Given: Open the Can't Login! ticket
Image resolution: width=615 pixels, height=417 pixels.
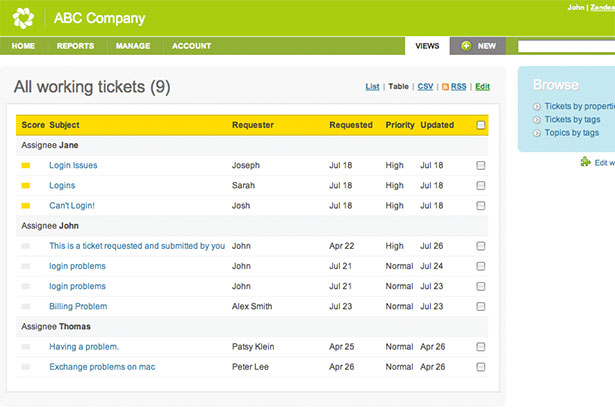Looking at the screenshot, I should pos(72,205).
